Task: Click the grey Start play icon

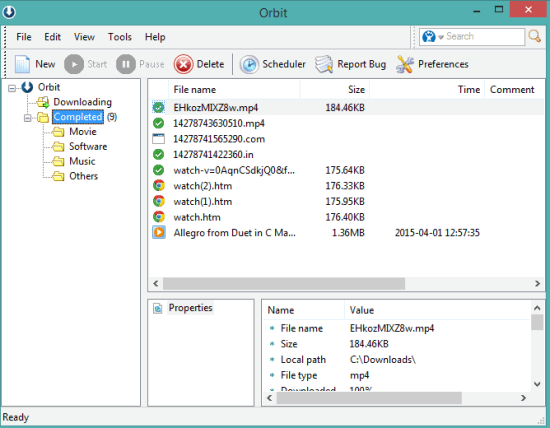Action: point(74,64)
